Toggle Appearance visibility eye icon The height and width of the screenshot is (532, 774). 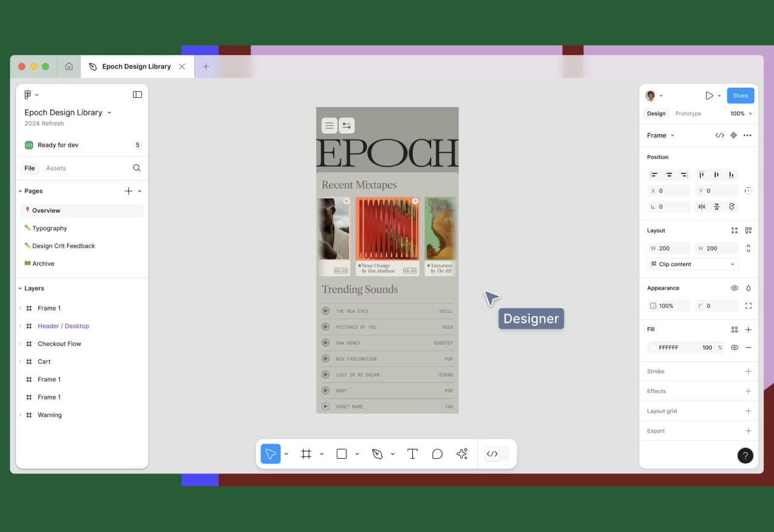point(734,288)
